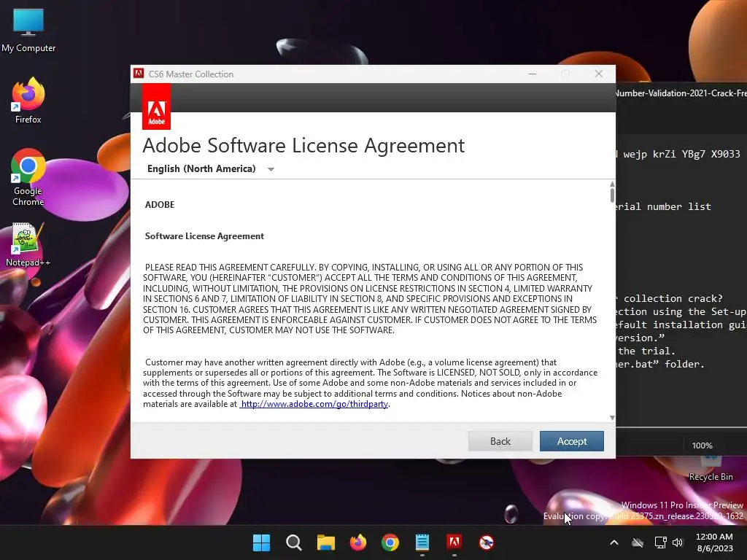Click the Back button
Viewport: 747px width, 560px height.
tap(500, 441)
